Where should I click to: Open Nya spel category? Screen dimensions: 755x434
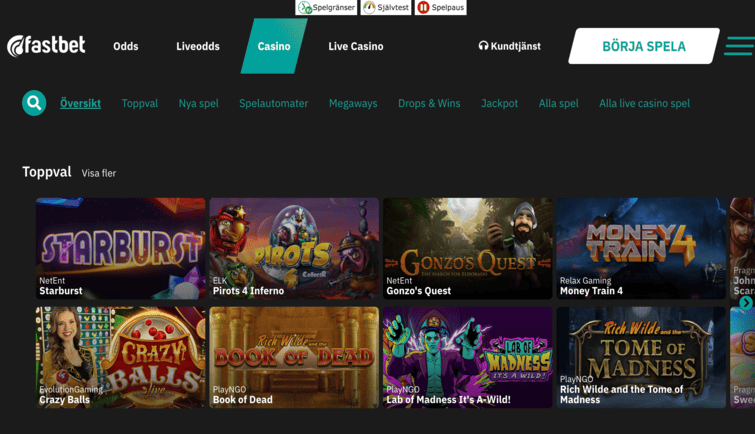pos(198,103)
